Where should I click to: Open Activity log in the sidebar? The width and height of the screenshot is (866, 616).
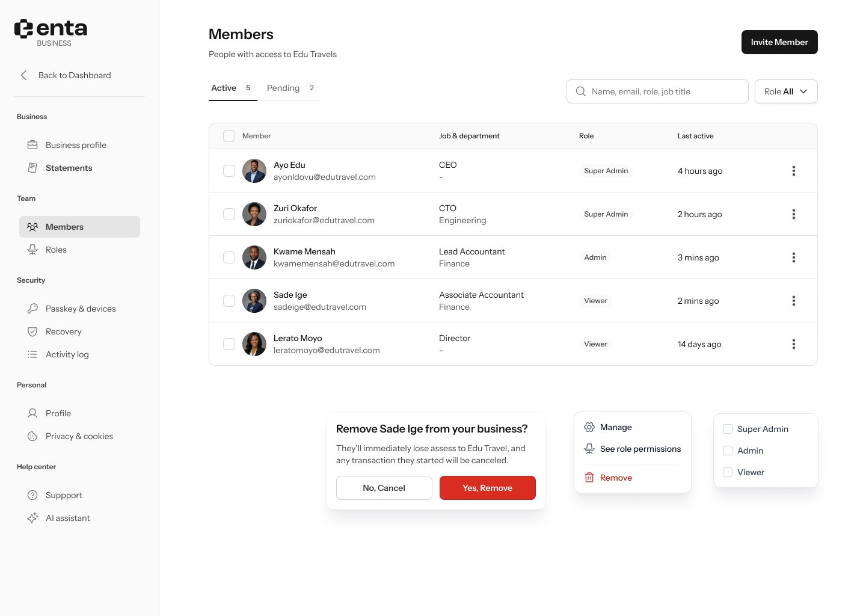point(79,354)
